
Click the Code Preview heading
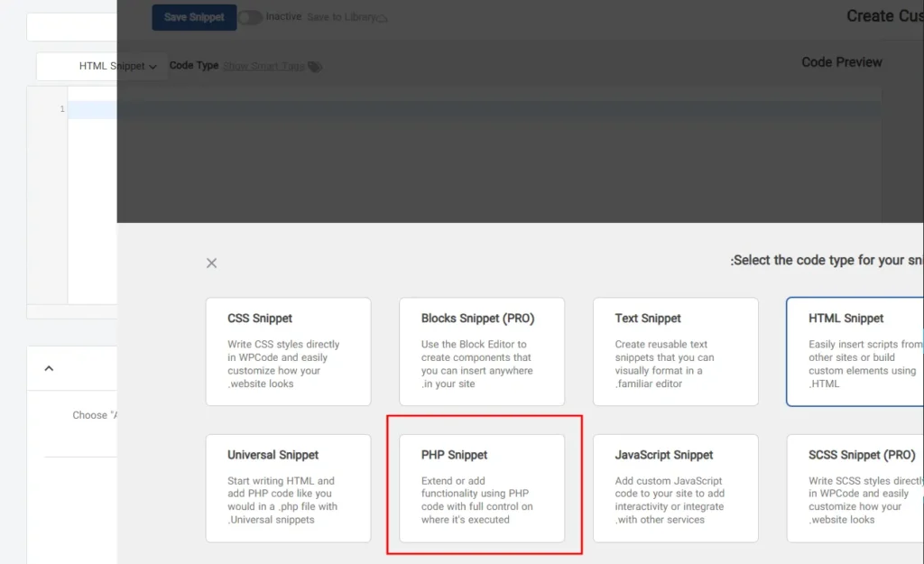click(x=841, y=62)
